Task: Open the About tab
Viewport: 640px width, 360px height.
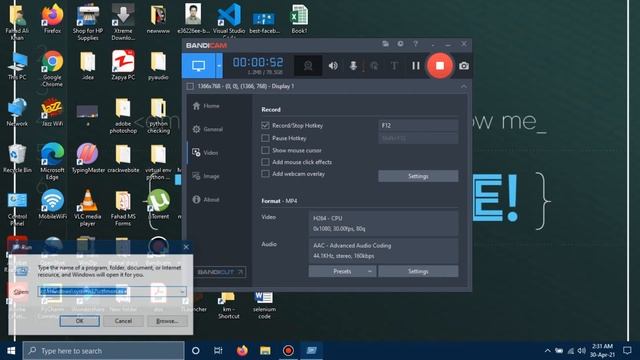Action: click(206, 200)
